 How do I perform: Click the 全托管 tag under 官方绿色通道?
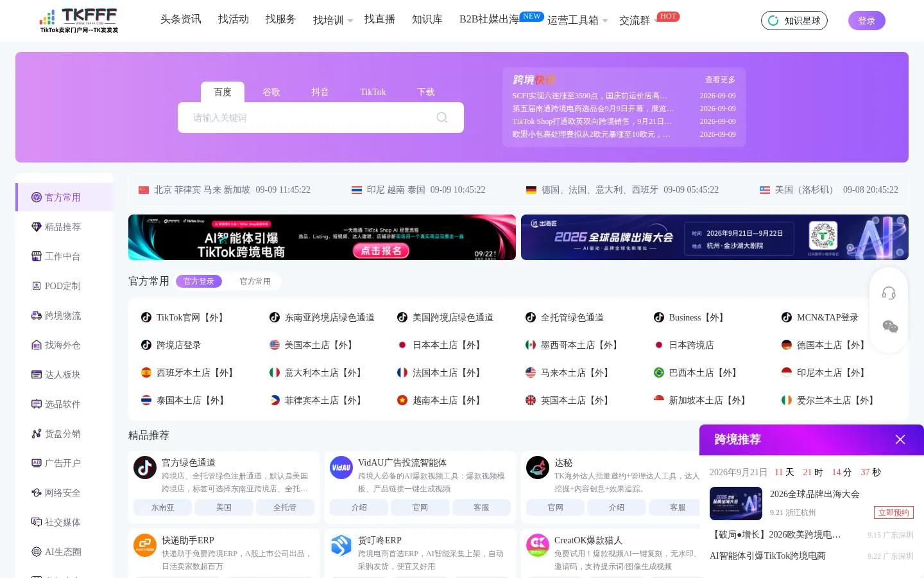(x=285, y=507)
